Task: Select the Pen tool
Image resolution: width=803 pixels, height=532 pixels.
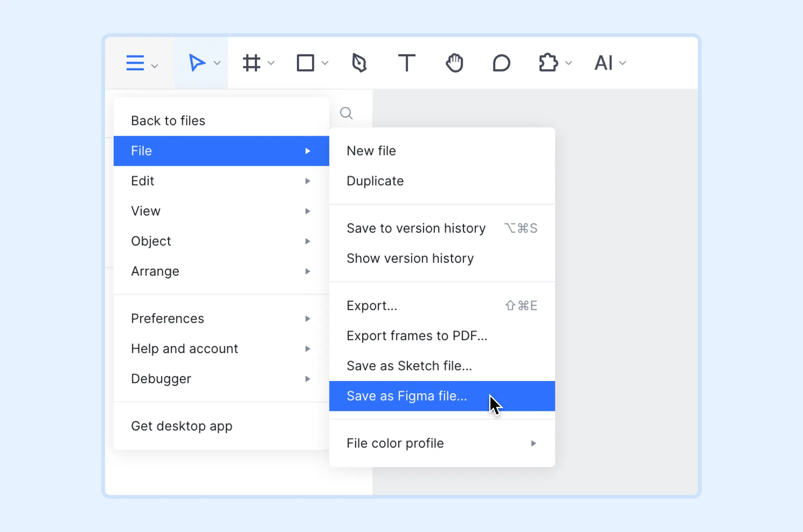Action: point(359,63)
